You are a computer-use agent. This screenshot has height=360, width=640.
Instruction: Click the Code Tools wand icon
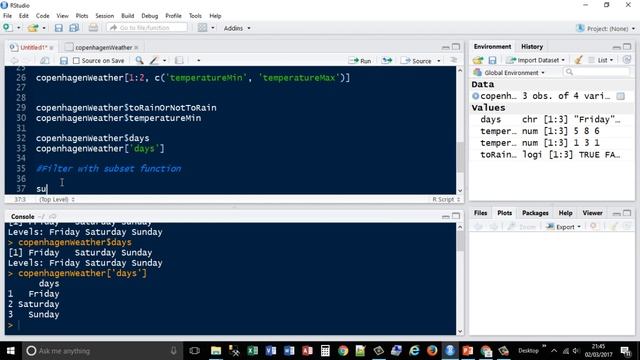[154, 60]
